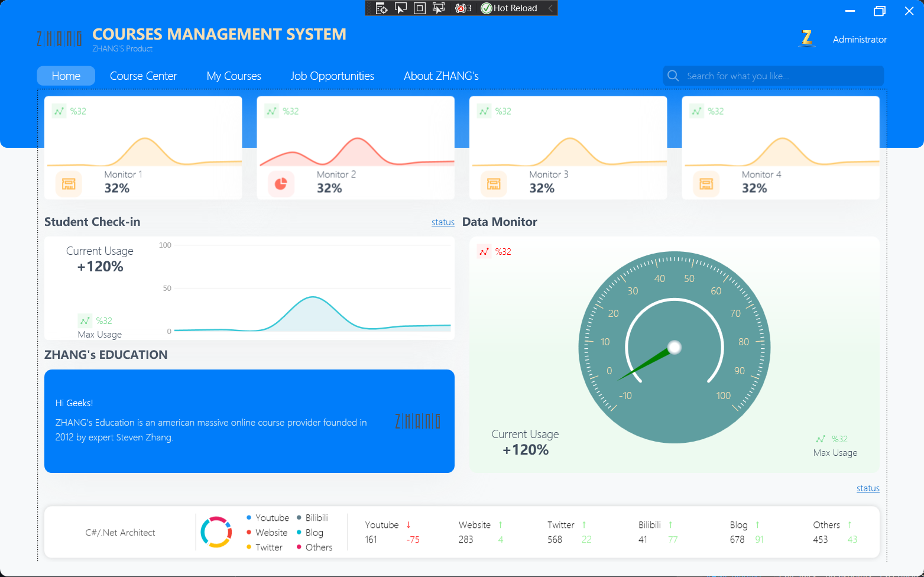Screen dimensions: 924x577
Task: Click the Monitor 3 orange display icon
Action: click(x=494, y=184)
